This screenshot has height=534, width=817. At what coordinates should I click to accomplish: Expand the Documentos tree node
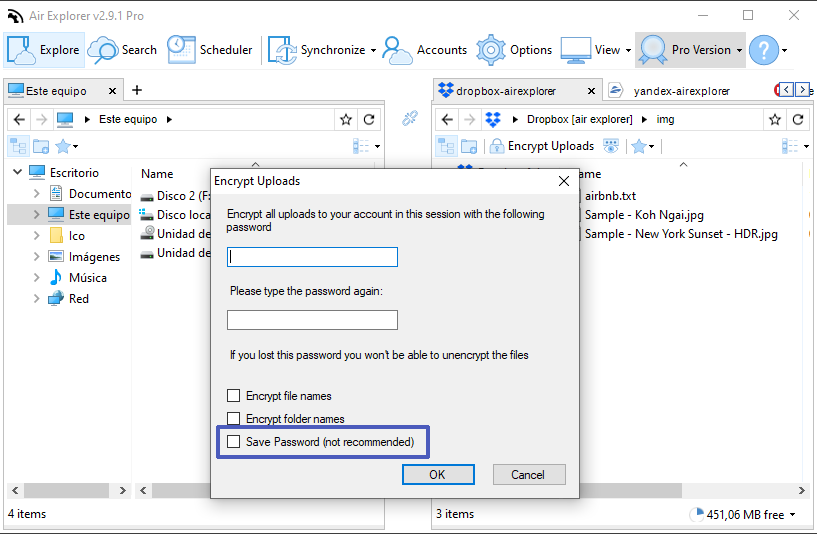[x=36, y=193]
